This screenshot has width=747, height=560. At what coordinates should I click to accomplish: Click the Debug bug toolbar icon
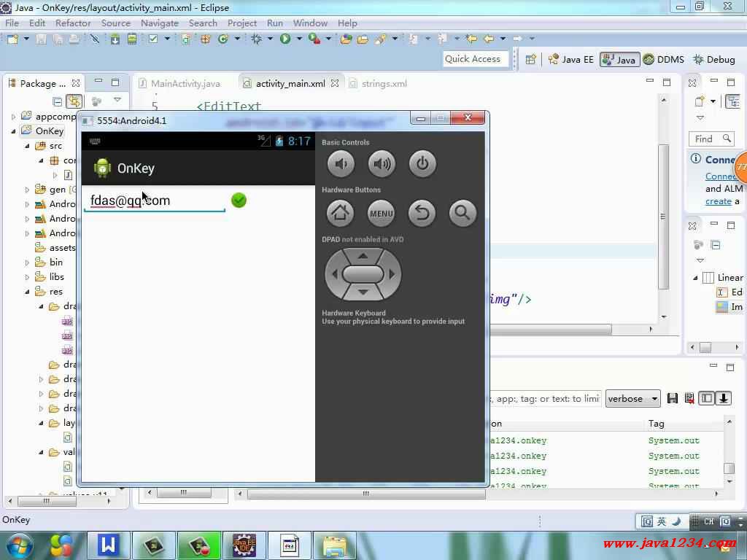coord(256,39)
